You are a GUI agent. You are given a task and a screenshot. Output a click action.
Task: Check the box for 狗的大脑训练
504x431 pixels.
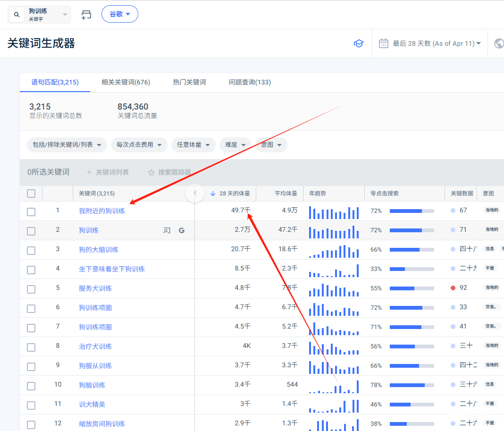click(x=31, y=251)
